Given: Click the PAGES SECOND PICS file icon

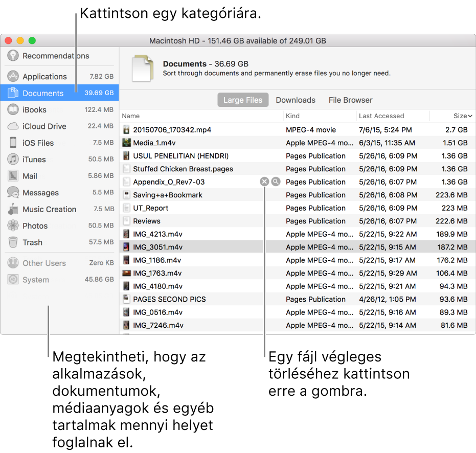Looking at the screenshot, I should 126,299.
